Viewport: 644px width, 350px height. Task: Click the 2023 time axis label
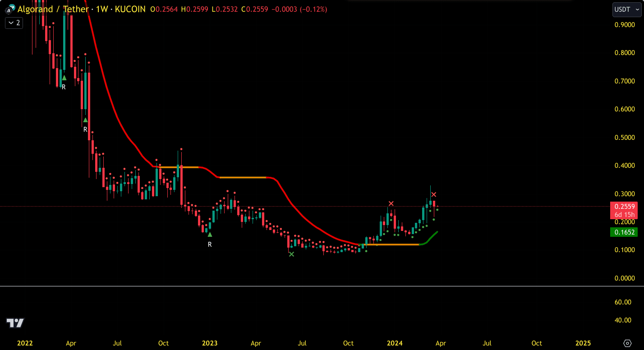pos(210,343)
